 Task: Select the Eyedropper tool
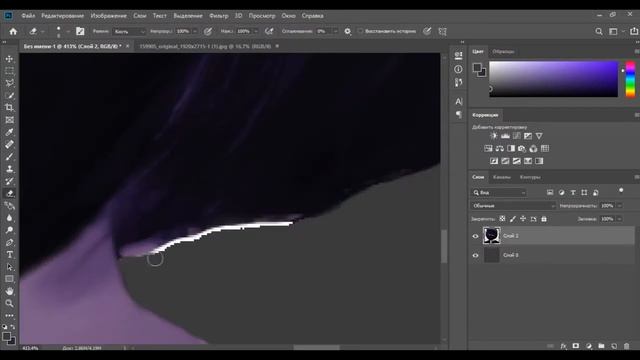(9, 132)
